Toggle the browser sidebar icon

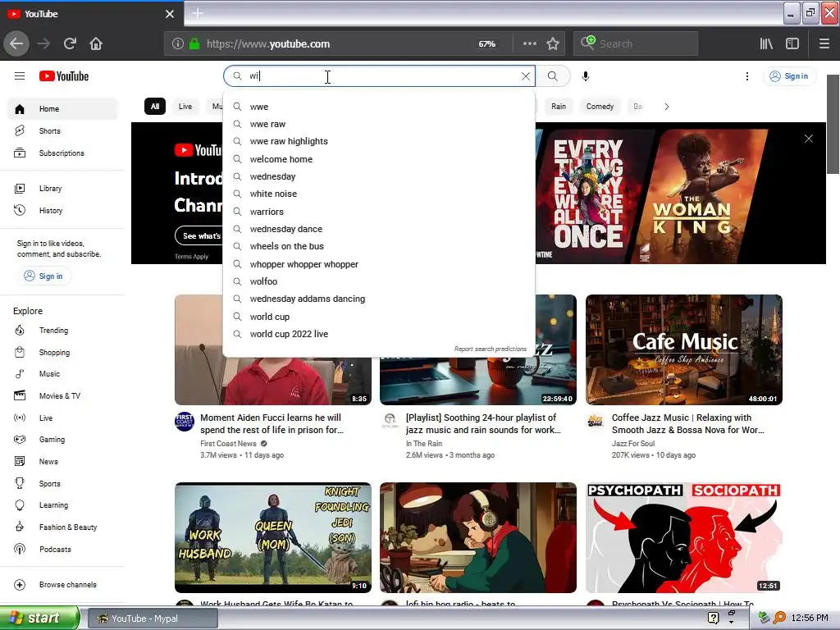tap(792, 43)
